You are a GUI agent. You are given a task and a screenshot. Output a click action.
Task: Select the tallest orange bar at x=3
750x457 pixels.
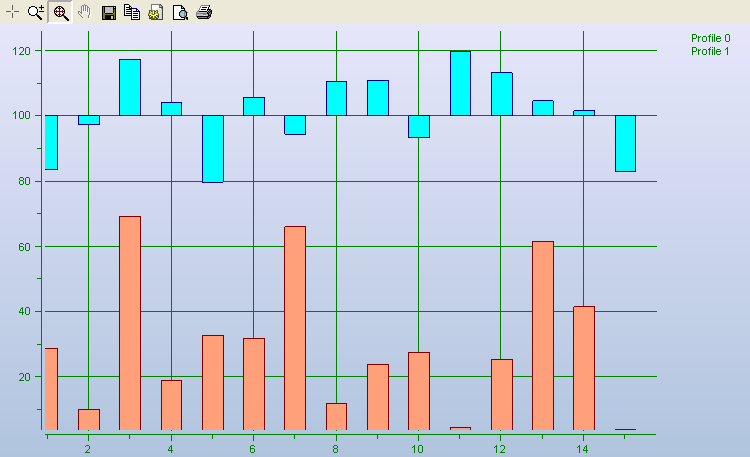(130, 323)
